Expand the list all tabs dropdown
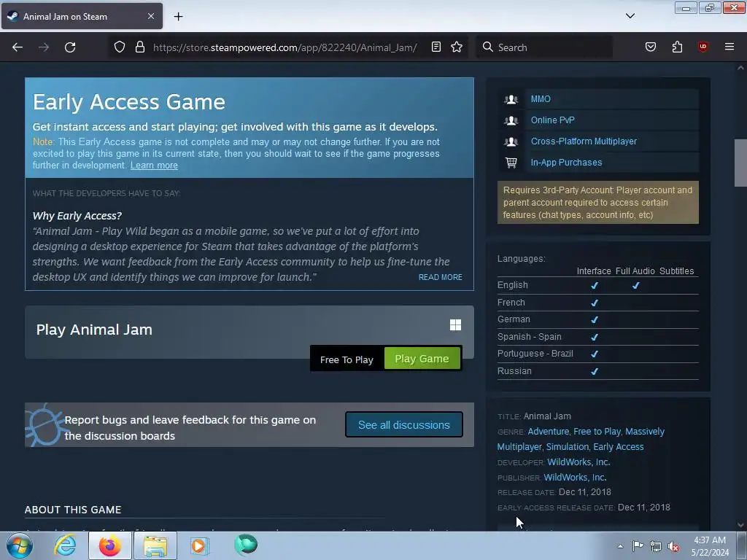The image size is (747, 560). point(630,16)
